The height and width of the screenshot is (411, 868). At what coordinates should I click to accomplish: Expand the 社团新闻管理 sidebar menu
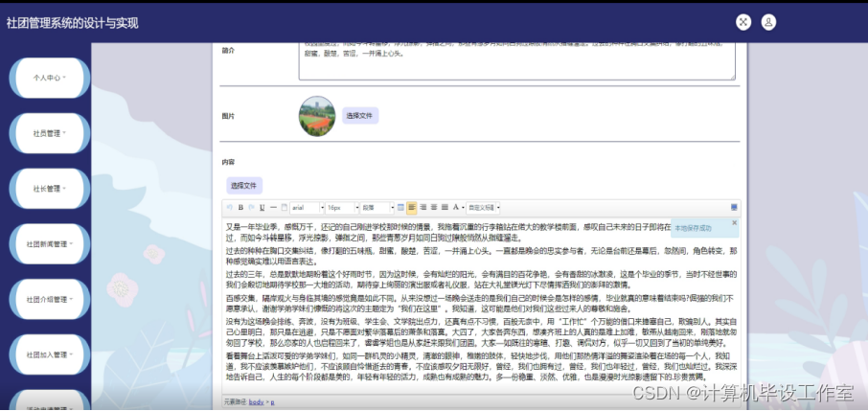click(x=50, y=243)
